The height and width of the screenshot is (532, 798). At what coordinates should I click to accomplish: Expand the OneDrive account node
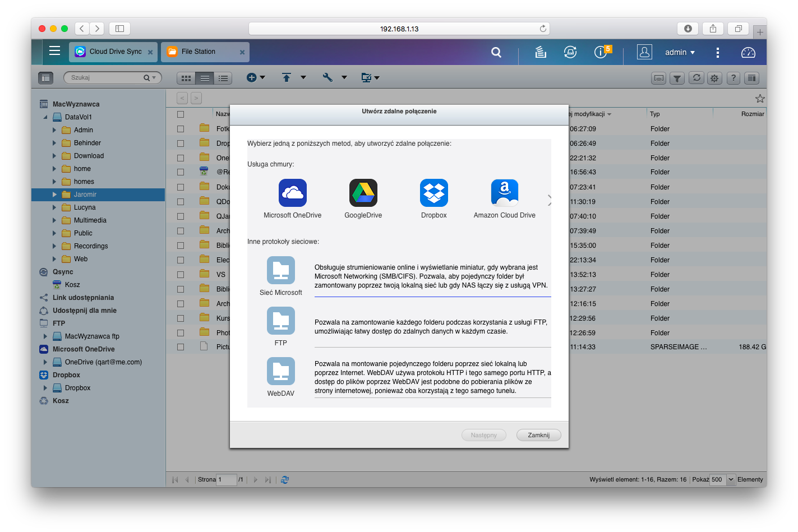pyautogui.click(x=45, y=362)
